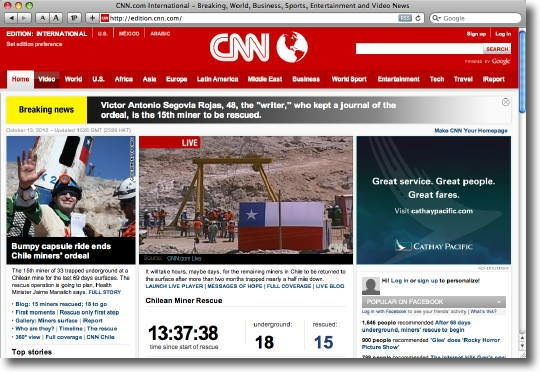540x372 pixels.
Task: Click the Cathay Pacific advertisement
Action: coord(434,200)
